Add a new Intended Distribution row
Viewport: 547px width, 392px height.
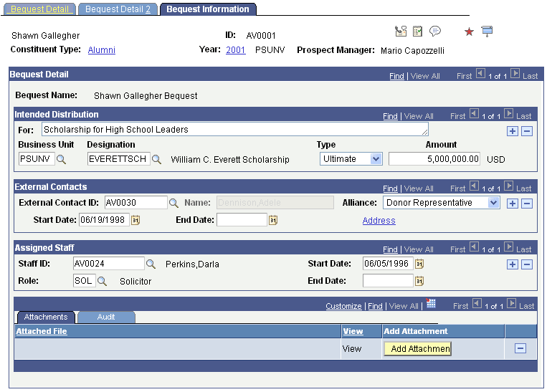[x=512, y=131]
